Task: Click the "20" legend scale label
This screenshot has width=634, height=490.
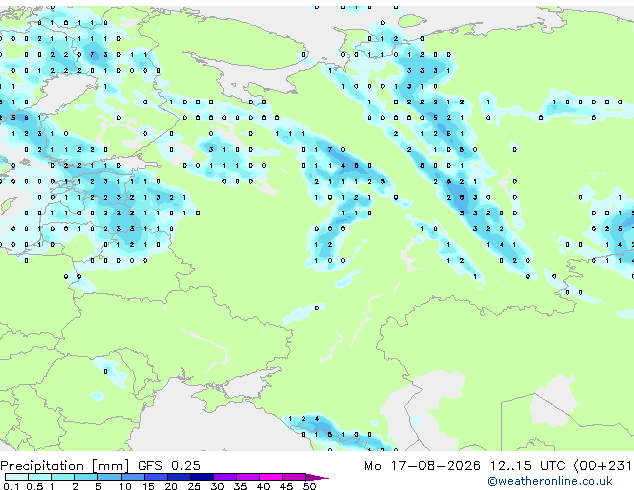Action: tap(171, 486)
